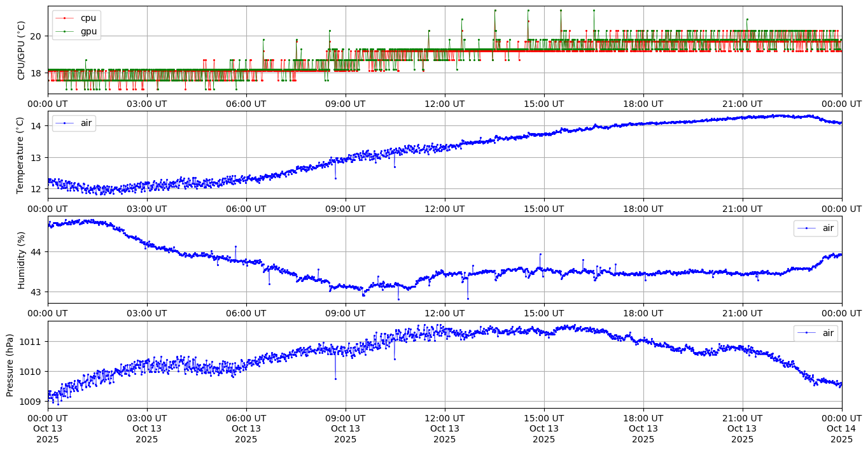Click the Pressure (hPa) y-axis label
Image resolution: width=868 pixels, height=450 pixels.
click(10, 365)
